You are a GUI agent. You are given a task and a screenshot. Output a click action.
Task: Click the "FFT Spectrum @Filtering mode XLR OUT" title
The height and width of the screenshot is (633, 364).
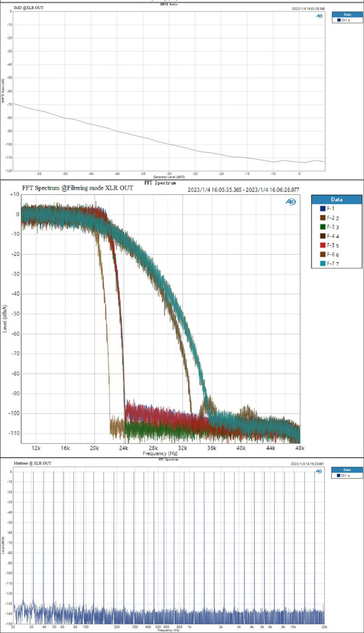78,188
